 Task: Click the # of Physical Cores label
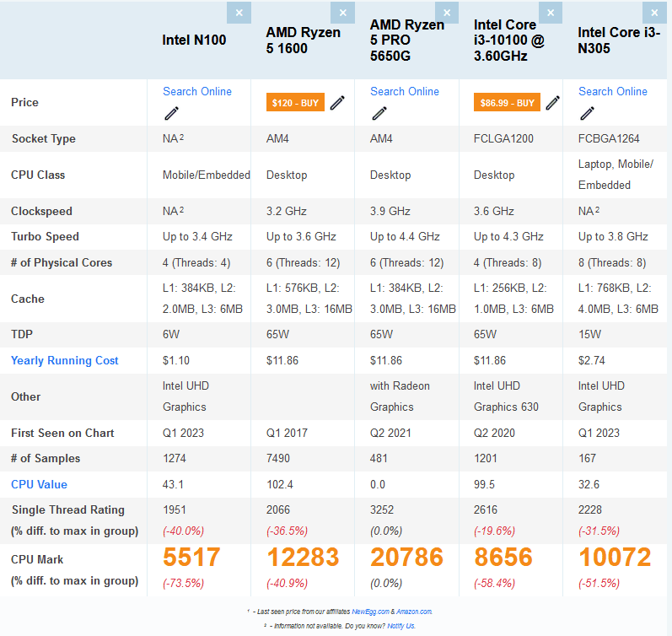point(62,263)
